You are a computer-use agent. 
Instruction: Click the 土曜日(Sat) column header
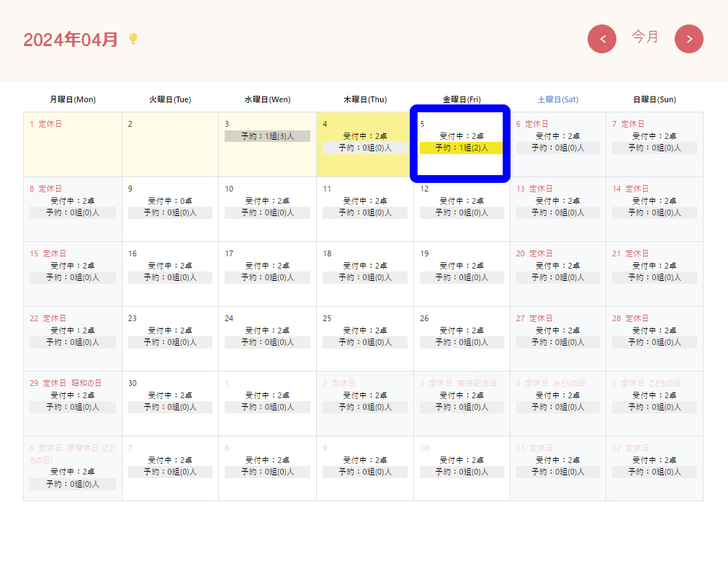(x=557, y=99)
